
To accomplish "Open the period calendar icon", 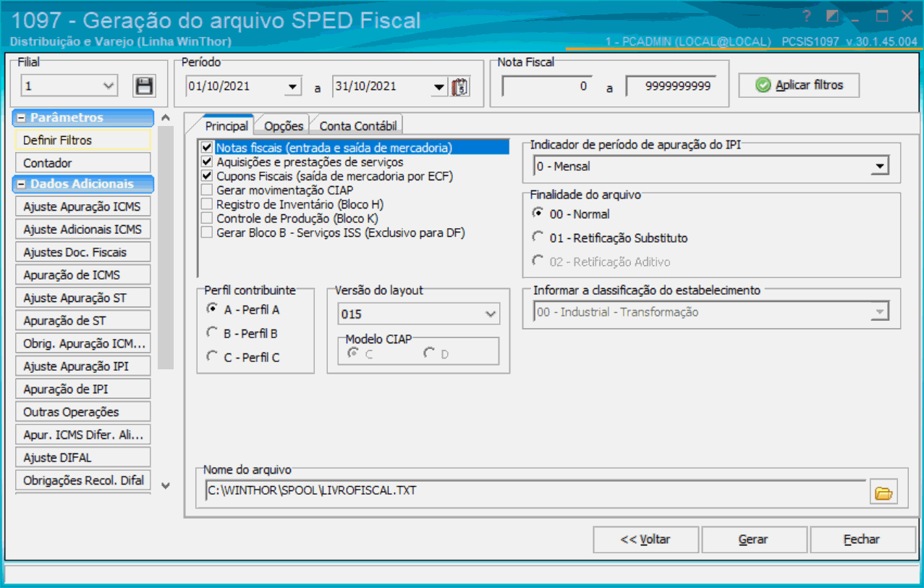I will 459,87.
